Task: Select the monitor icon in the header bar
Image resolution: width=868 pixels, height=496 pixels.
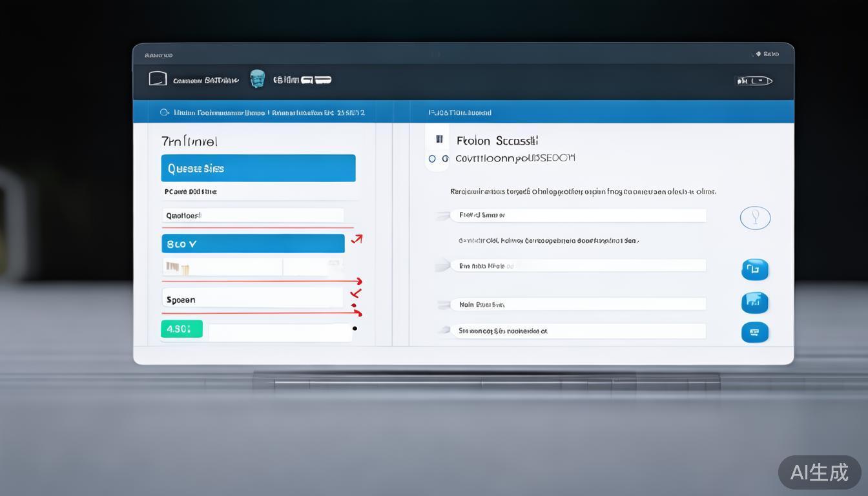Action: 158,77
